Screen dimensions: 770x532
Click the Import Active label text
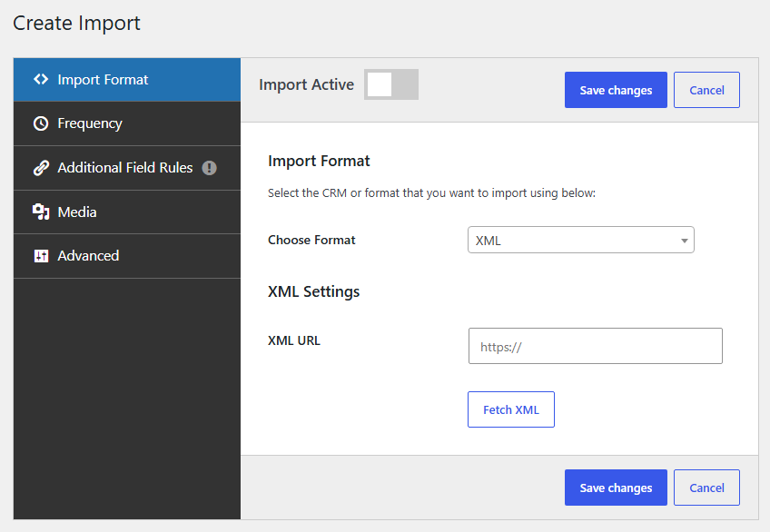pos(306,85)
